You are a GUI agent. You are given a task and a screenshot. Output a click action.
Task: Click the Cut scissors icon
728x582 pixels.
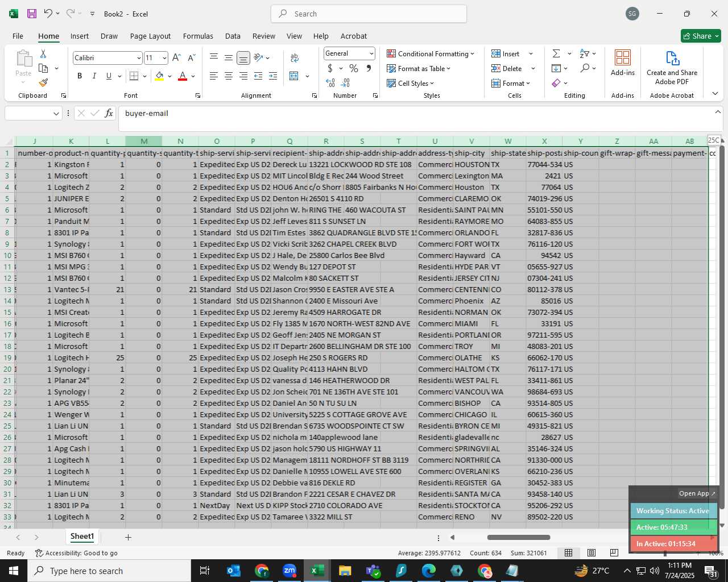pos(43,53)
